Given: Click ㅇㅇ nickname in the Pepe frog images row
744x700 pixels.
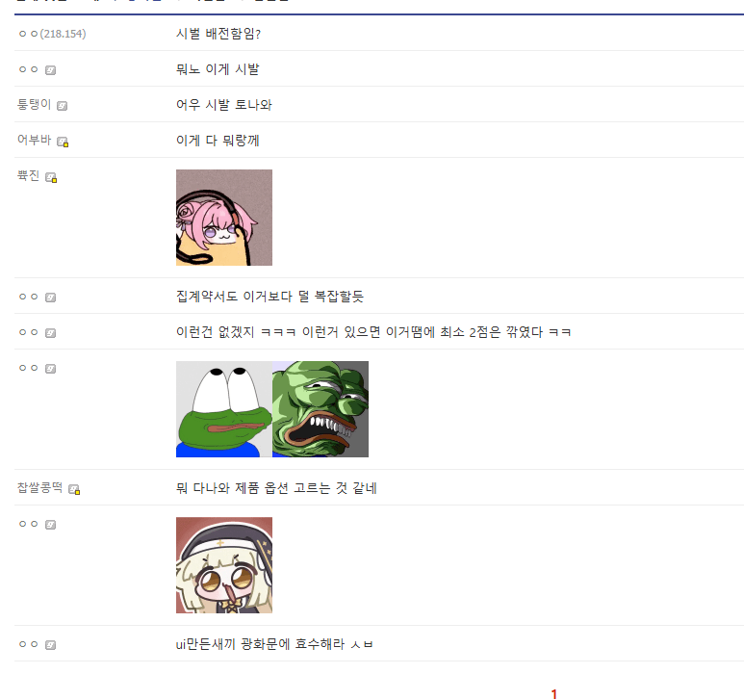Looking at the screenshot, I should tap(29, 368).
